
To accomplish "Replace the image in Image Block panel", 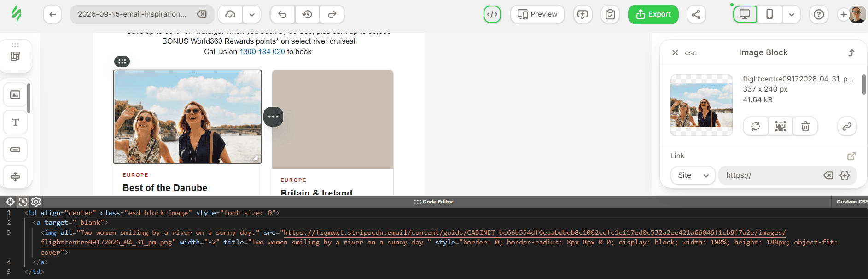I will (756, 127).
